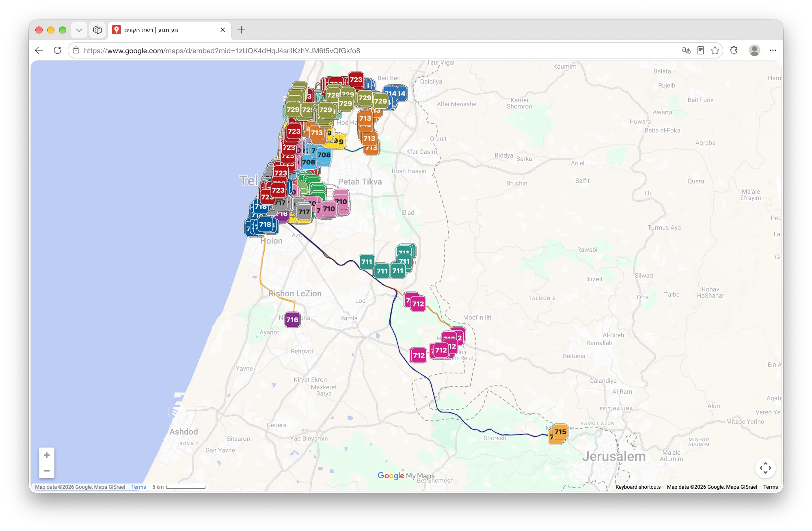Select the light blue 708 marker
Image resolution: width=812 pixels, height=531 pixels.
(324, 155)
